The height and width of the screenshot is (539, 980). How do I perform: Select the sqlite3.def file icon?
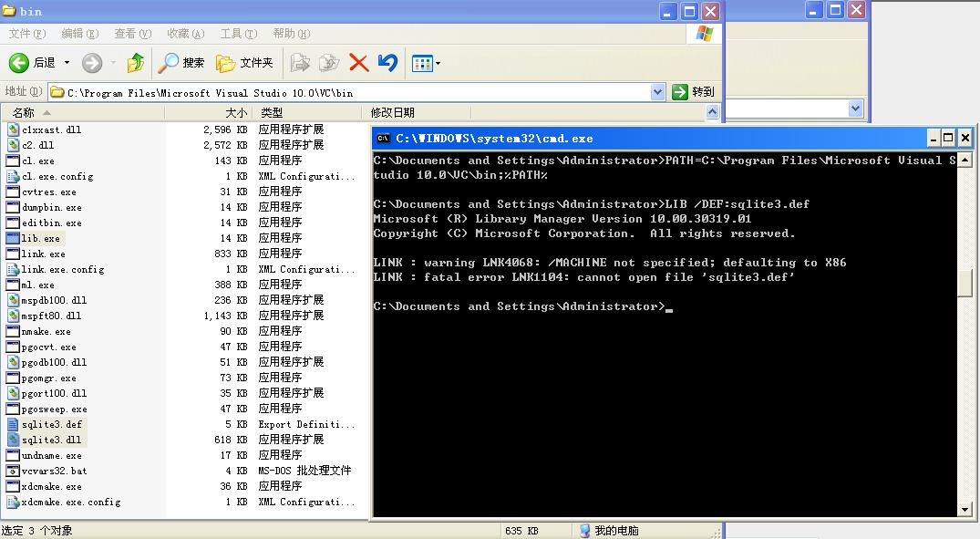pyautogui.click(x=13, y=424)
